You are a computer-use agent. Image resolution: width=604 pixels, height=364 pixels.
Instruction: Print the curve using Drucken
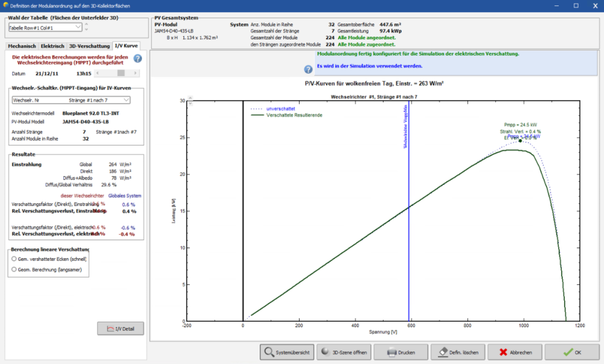coord(401,352)
